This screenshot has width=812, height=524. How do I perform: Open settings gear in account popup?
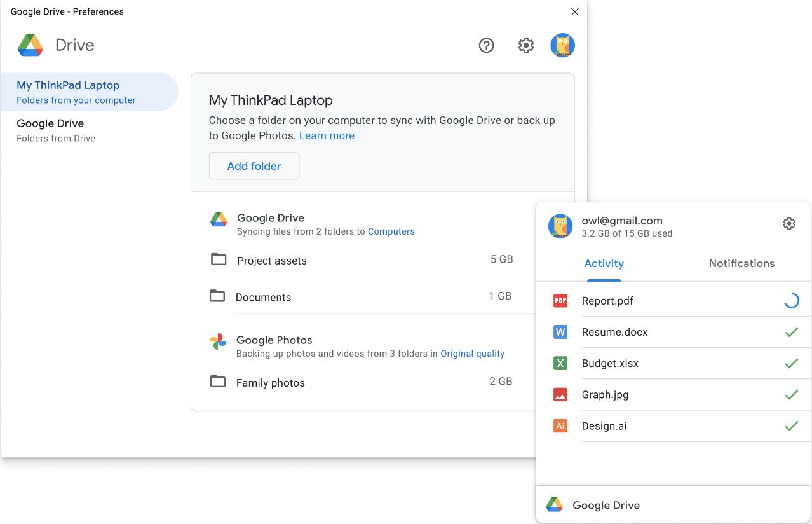click(x=789, y=223)
